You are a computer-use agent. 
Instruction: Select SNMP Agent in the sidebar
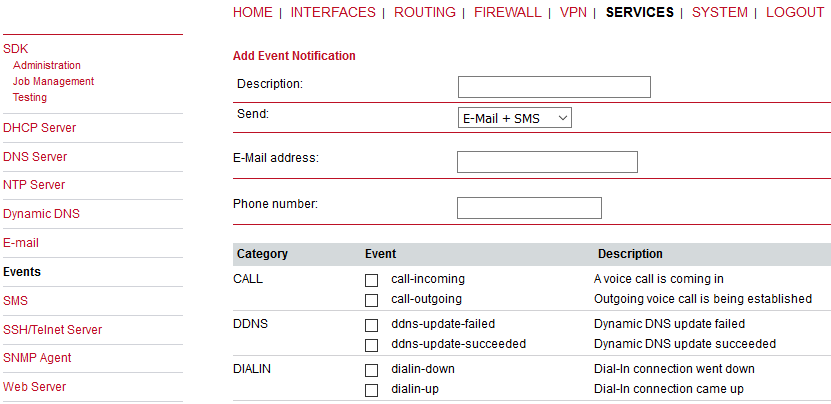[x=37, y=358]
